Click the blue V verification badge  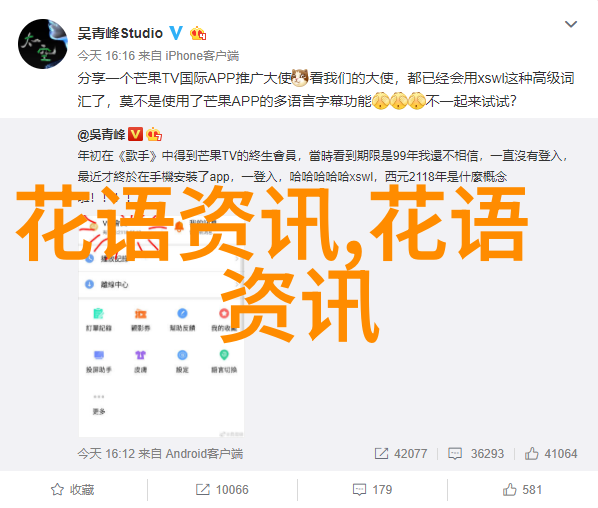(176, 33)
